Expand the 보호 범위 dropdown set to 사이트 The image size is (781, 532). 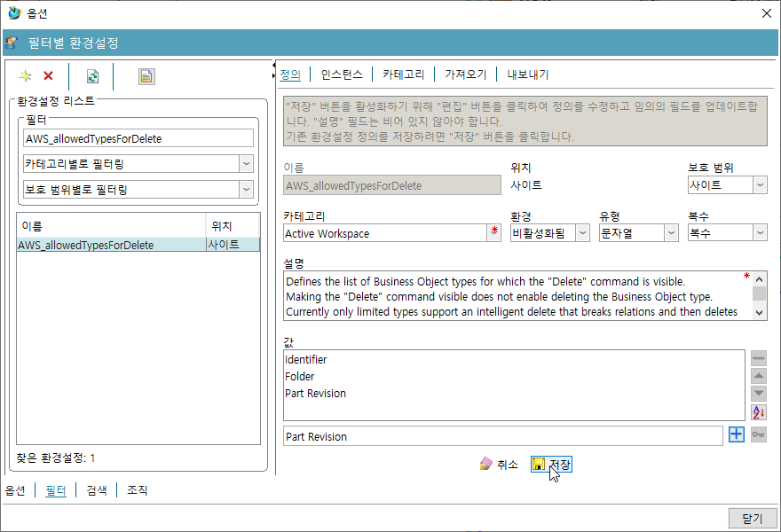point(760,185)
